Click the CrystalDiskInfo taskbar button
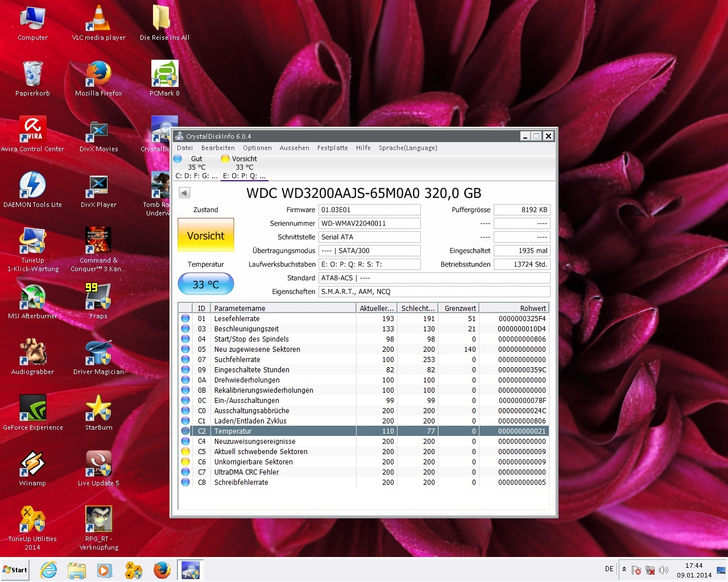This screenshot has width=728, height=582. [x=191, y=569]
